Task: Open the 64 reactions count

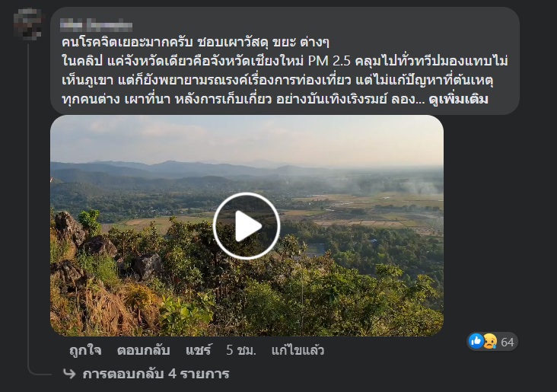Action: tap(508, 342)
